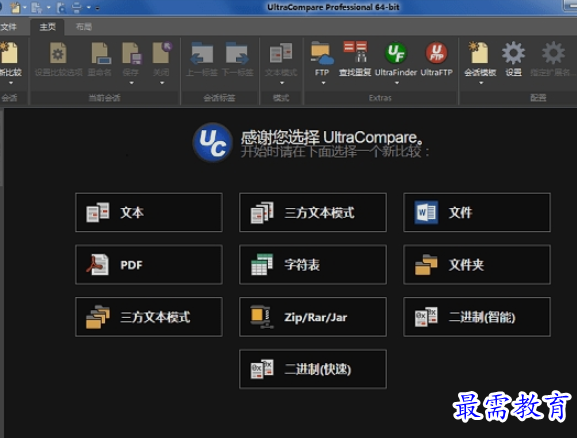This screenshot has width=577, height=438.
Task: Choose 三方文本模式 button with folders icon
Action: pyautogui.click(x=149, y=317)
